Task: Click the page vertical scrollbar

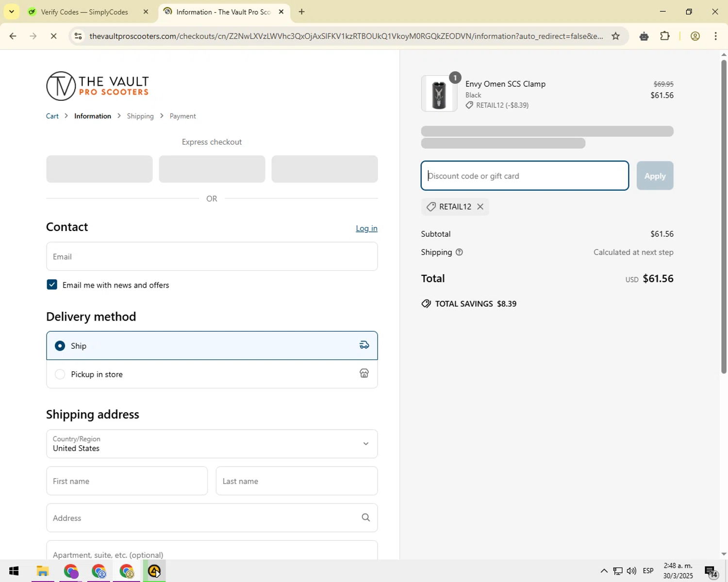Action: tap(724, 217)
